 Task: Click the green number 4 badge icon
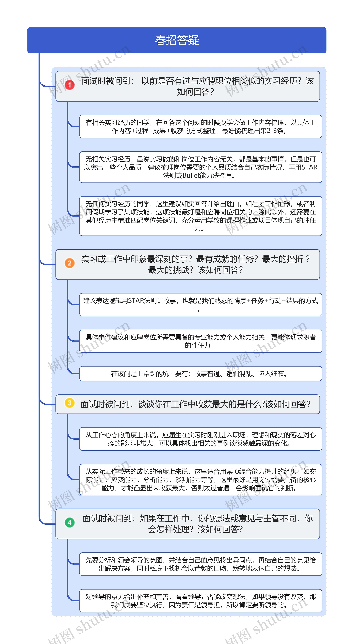pyautogui.click(x=70, y=522)
